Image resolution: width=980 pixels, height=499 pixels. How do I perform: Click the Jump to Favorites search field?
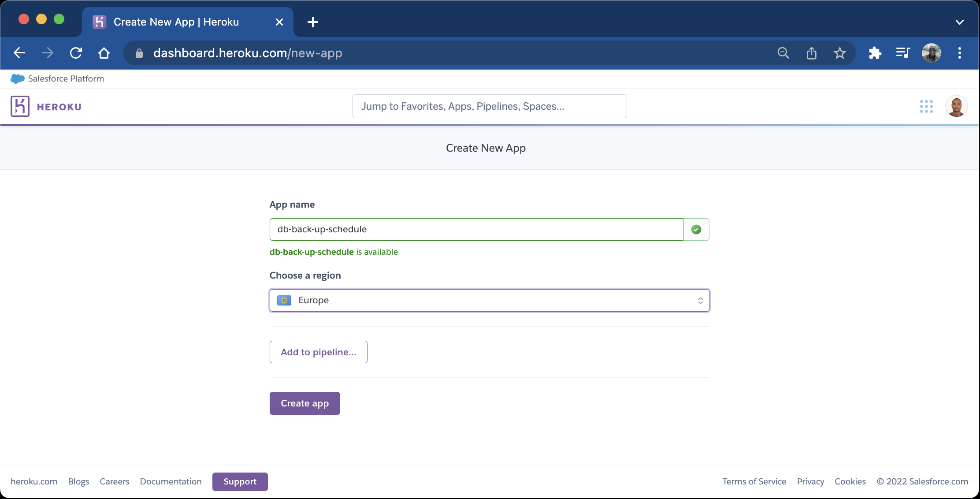pyautogui.click(x=489, y=106)
